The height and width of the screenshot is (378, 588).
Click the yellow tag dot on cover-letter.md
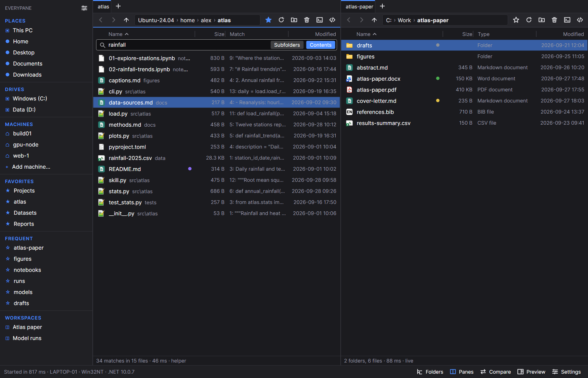click(438, 100)
